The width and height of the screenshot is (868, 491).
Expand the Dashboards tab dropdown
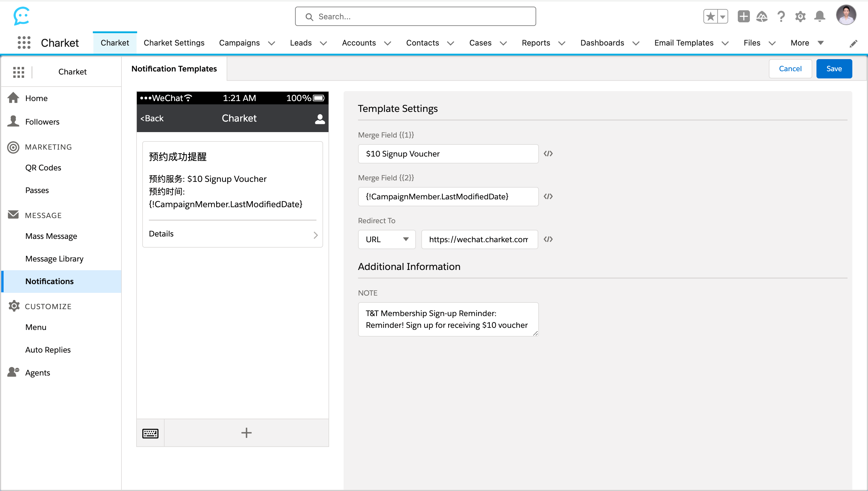pyautogui.click(x=636, y=43)
